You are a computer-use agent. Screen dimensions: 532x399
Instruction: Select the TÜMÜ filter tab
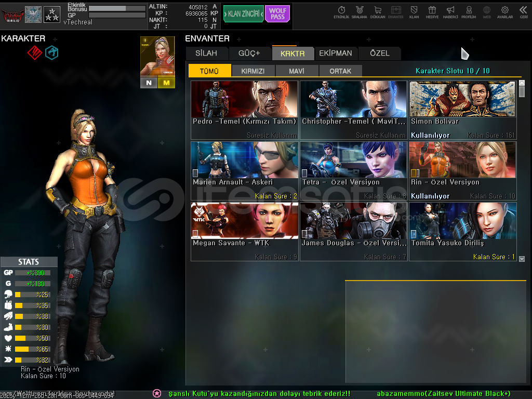pos(209,71)
